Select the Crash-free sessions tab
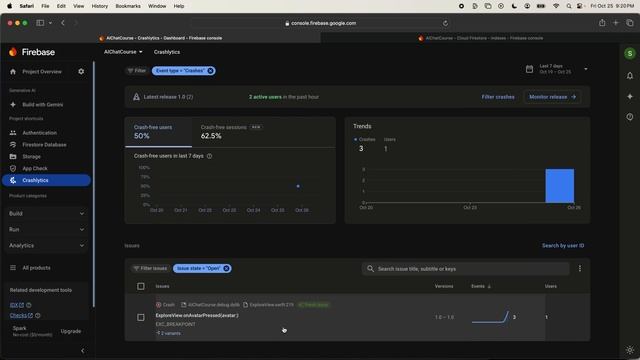The width and height of the screenshot is (640, 360). 231,132
